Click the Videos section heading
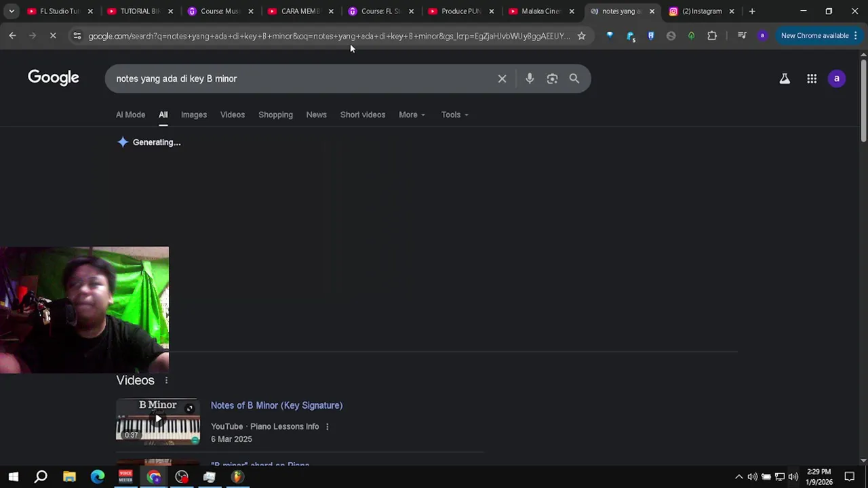 tap(135, 380)
